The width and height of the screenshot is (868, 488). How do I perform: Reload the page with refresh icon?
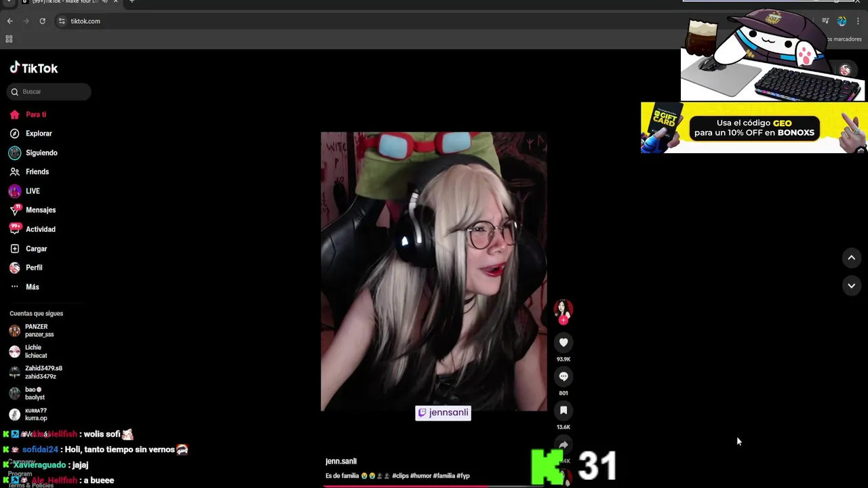click(42, 21)
